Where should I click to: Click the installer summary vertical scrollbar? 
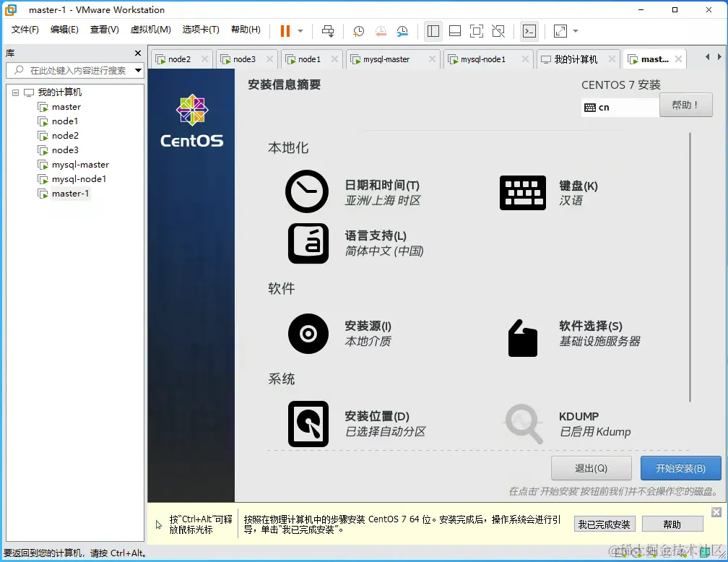690,267
